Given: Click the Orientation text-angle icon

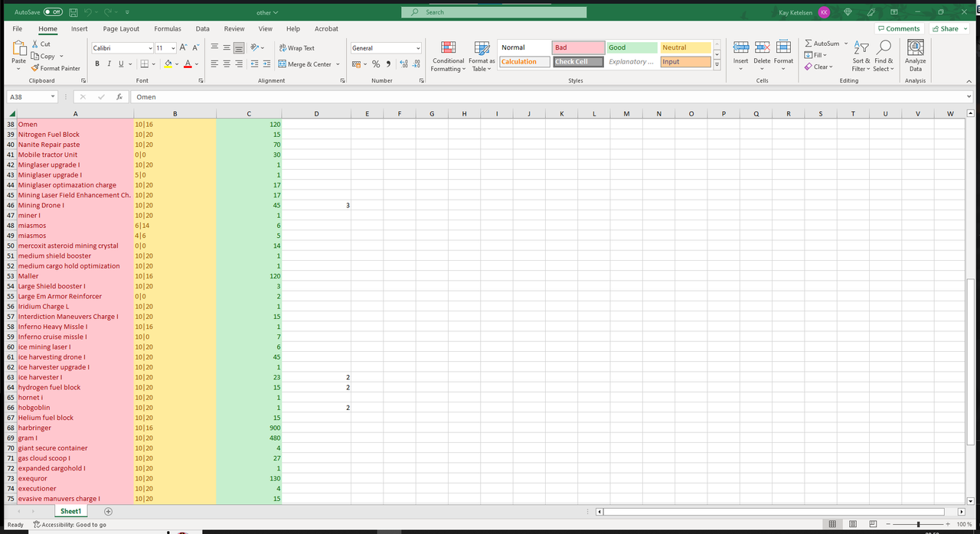Looking at the screenshot, I should click(x=254, y=47).
